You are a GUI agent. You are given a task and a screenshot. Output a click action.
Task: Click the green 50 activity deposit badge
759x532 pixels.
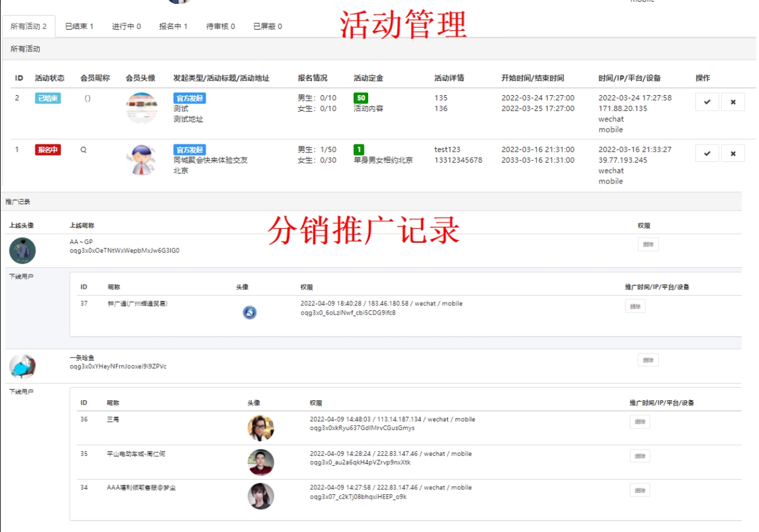coord(359,98)
